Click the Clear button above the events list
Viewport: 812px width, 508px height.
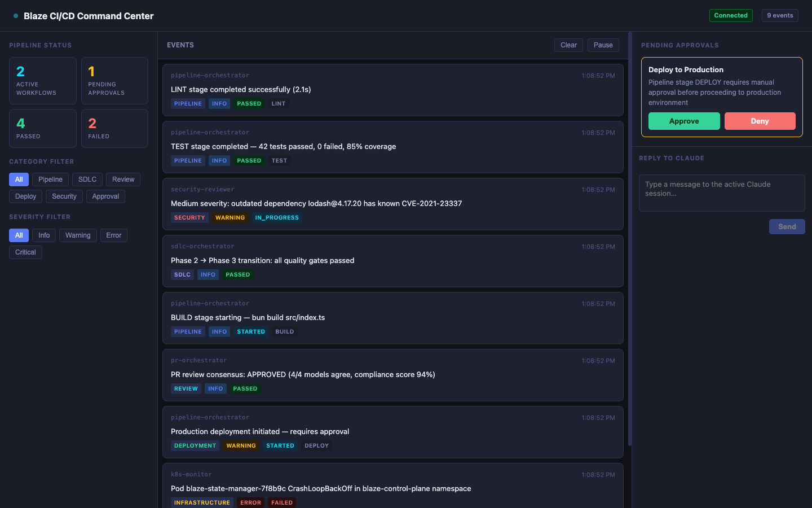(568, 45)
